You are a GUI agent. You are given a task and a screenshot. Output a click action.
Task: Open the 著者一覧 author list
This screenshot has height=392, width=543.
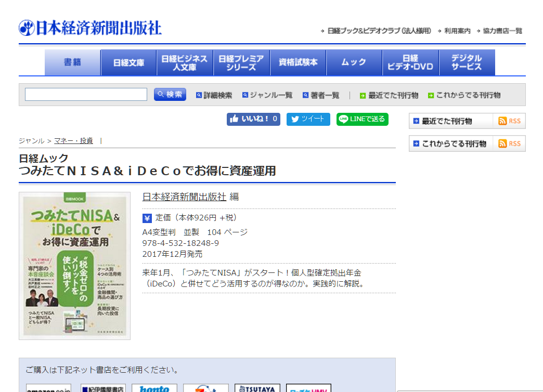coord(321,95)
